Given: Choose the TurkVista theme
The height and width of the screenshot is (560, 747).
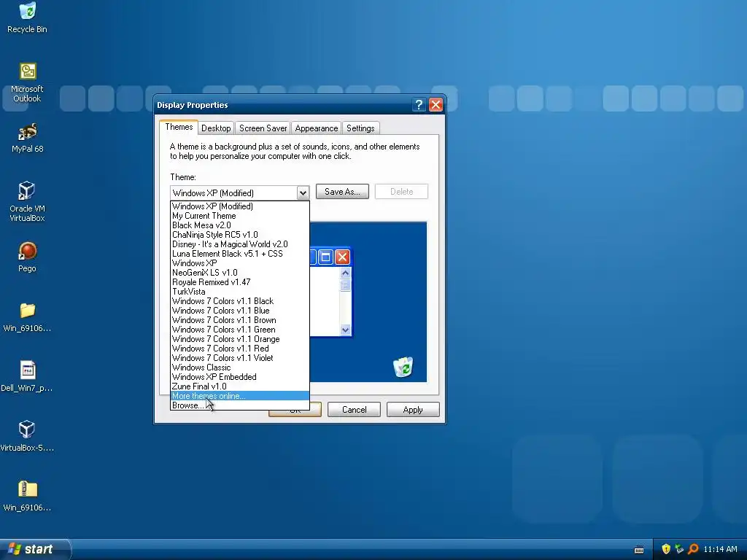Looking at the screenshot, I should [239, 292].
